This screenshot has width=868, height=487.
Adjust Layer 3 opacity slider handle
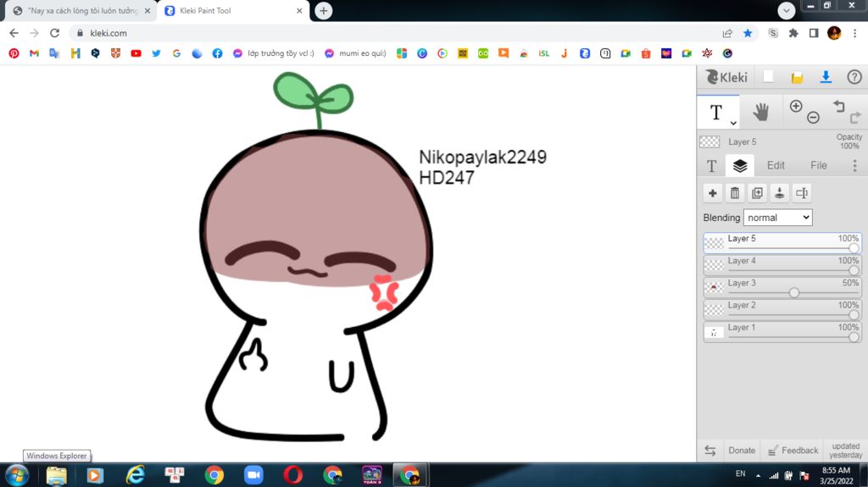(x=793, y=292)
